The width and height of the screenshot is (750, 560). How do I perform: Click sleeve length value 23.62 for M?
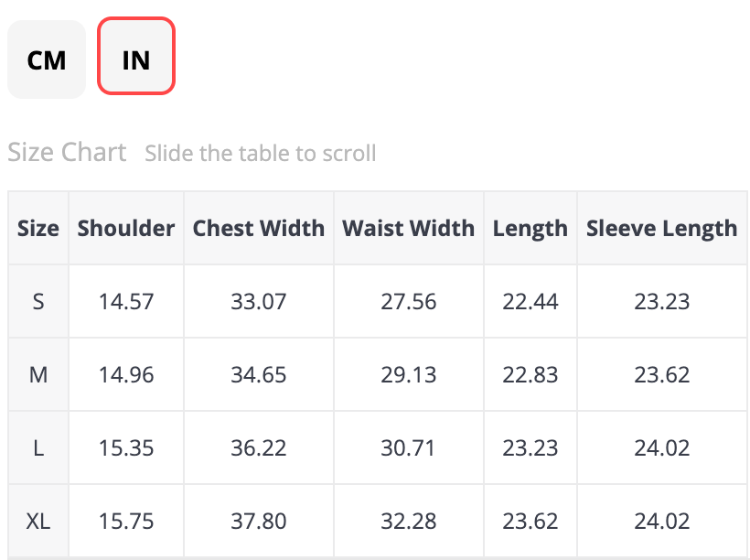(662, 375)
